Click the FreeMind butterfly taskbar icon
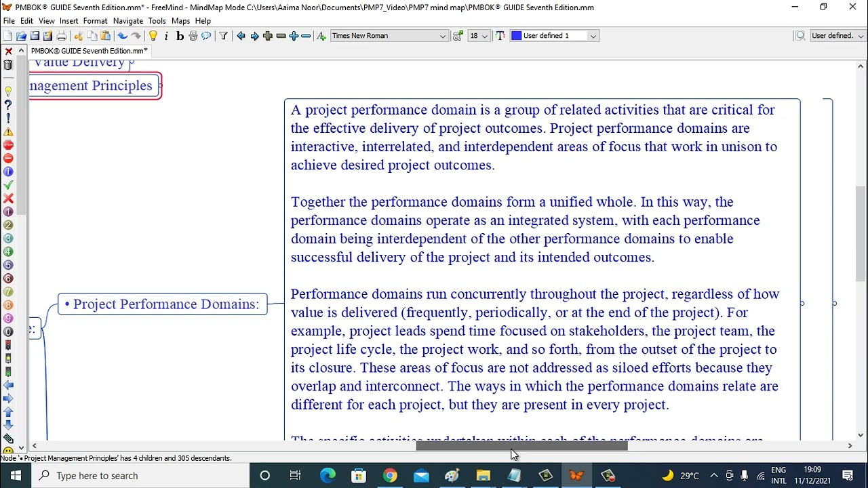 576,476
